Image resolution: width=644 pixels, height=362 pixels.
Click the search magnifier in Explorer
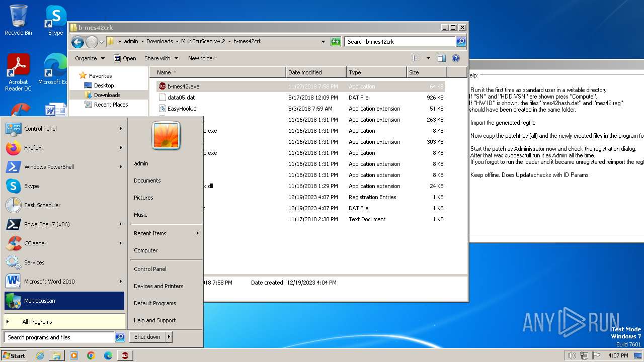461,42
